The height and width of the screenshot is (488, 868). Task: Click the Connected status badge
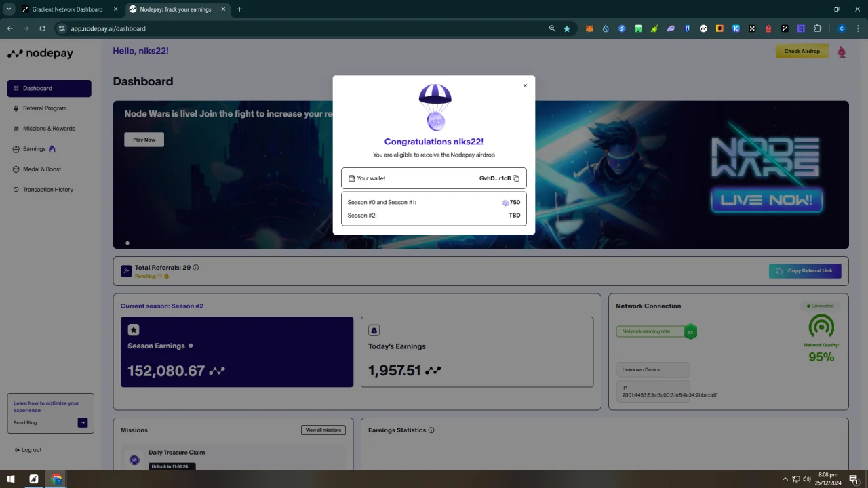tap(821, 306)
